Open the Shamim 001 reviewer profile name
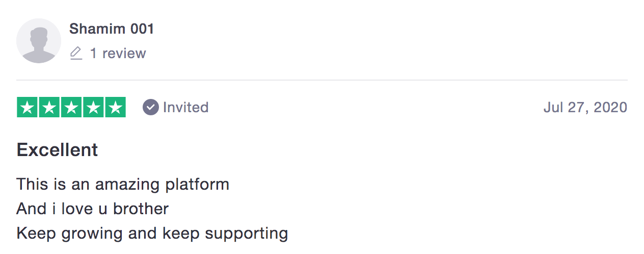The width and height of the screenshot is (644, 254). click(112, 29)
